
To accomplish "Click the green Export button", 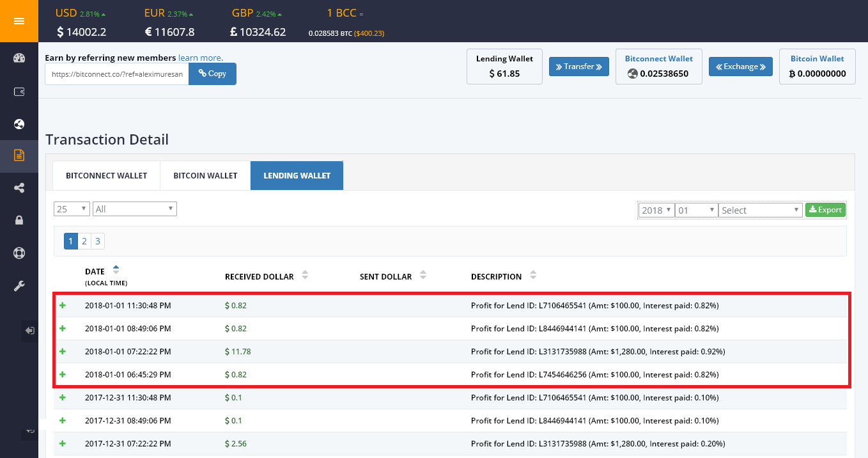I will pos(825,210).
